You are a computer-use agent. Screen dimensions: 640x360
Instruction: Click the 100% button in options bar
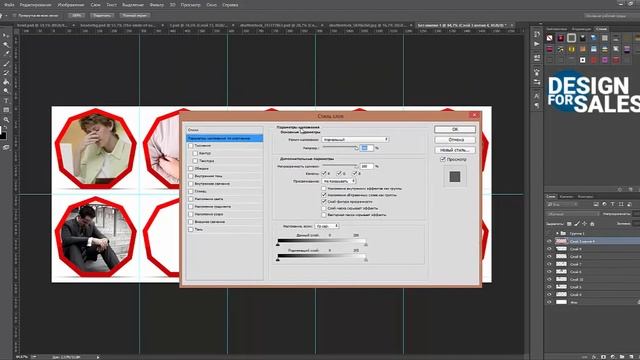point(76,16)
